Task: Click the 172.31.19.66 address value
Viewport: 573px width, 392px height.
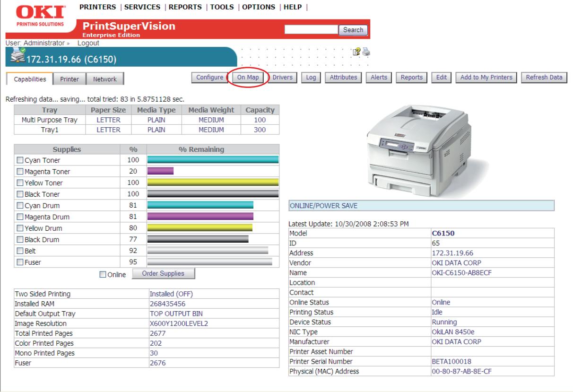Action: click(x=453, y=253)
